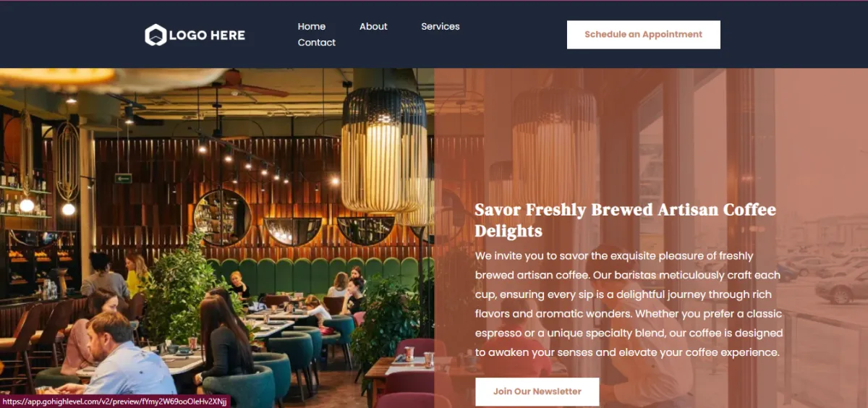Viewport: 868px width, 408px height.
Task: Click the hexagon logo icon in the header
Action: (156, 35)
